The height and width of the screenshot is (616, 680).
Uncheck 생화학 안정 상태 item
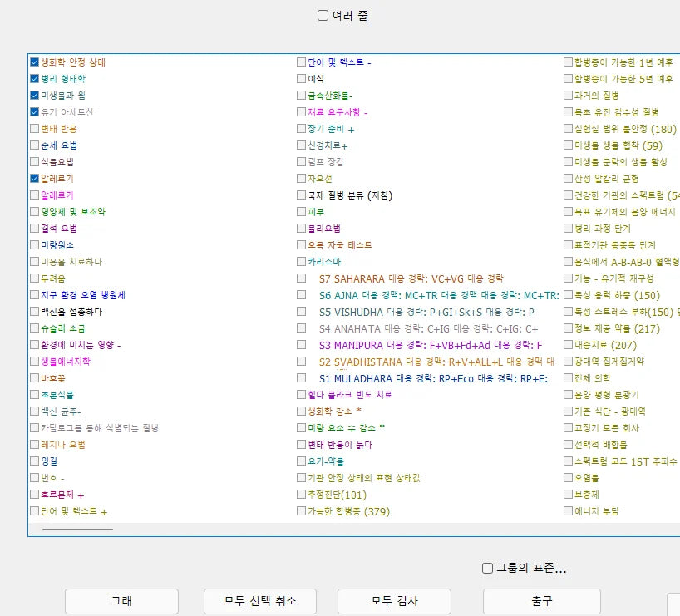34,62
